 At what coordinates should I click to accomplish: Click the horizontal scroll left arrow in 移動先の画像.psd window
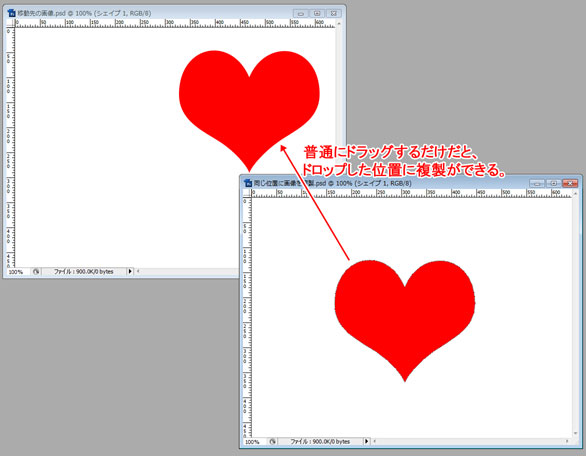(x=138, y=271)
